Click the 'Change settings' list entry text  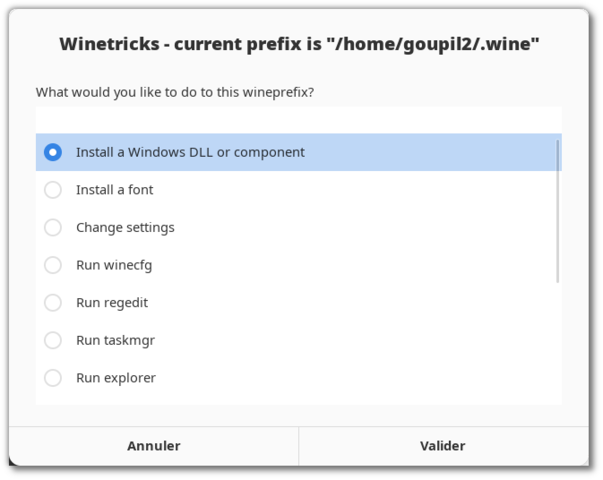tap(125, 227)
